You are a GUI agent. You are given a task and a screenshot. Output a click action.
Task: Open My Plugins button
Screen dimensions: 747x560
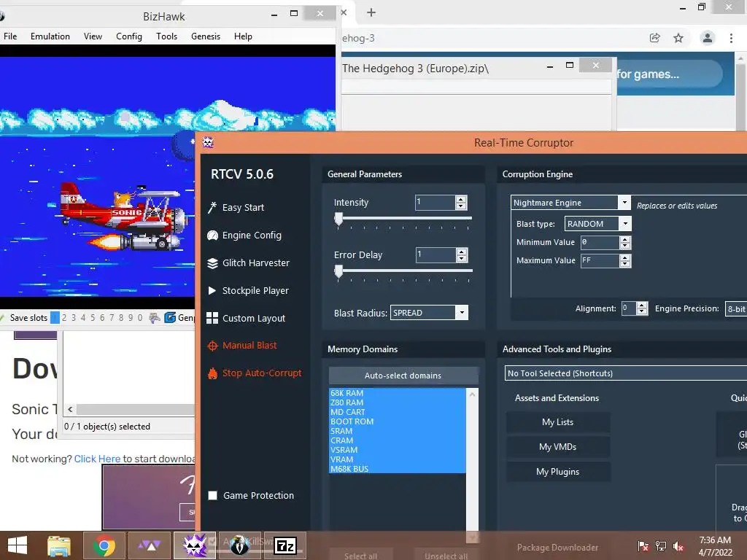tap(558, 472)
